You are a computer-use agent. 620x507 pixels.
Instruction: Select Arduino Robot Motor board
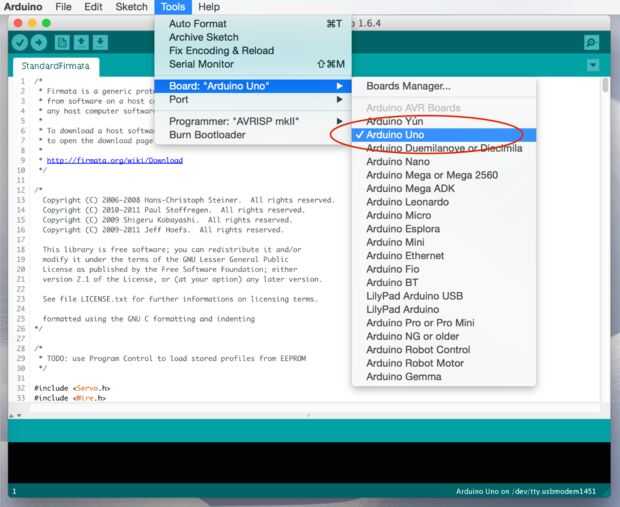(444, 363)
